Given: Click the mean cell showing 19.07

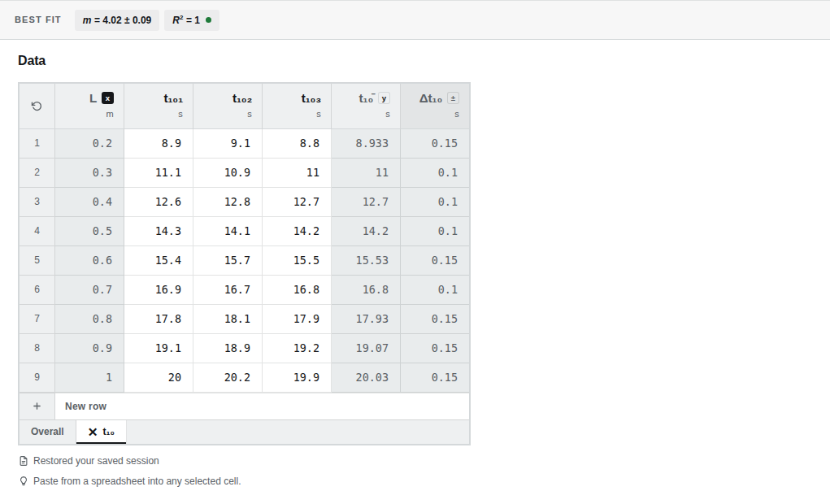Looking at the screenshot, I should point(366,348).
